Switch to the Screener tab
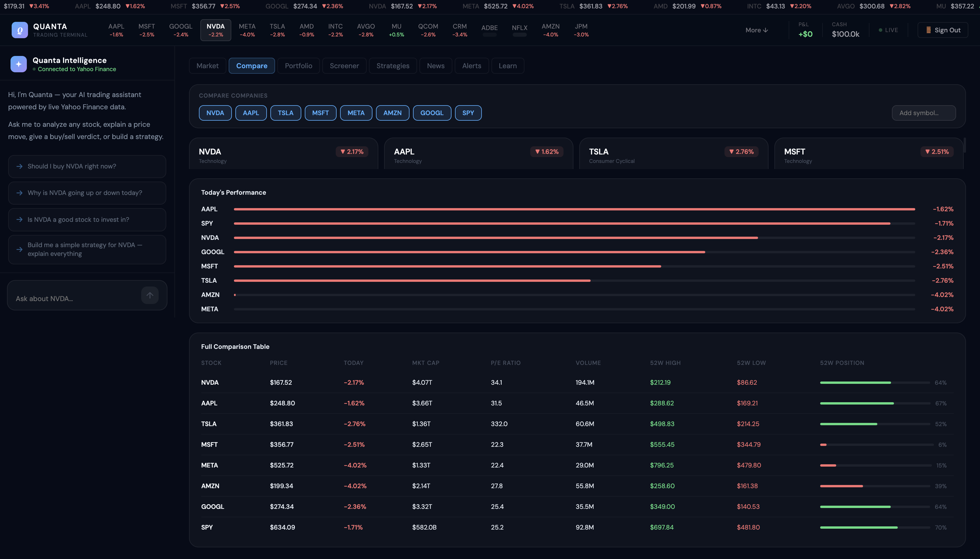This screenshot has height=559, width=980. 344,66
